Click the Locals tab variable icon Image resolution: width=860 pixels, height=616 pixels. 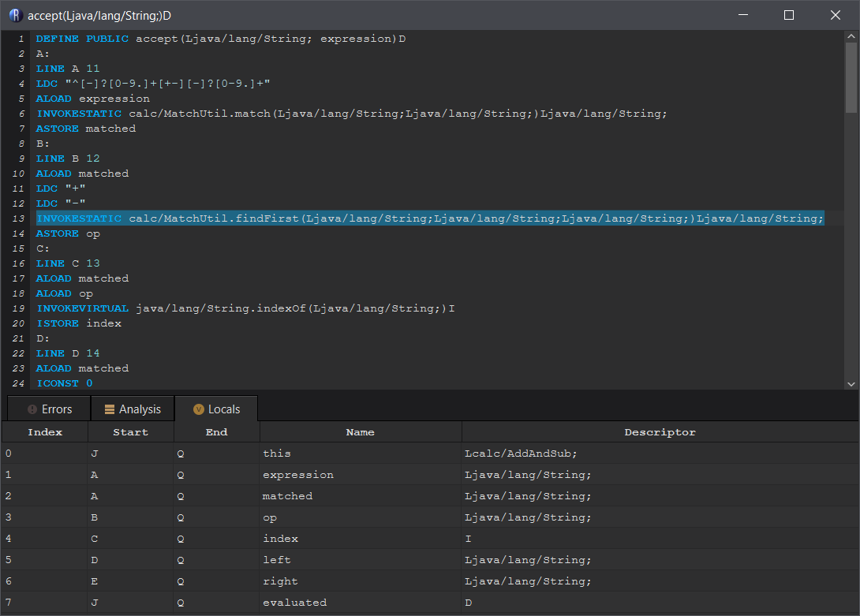pyautogui.click(x=198, y=409)
